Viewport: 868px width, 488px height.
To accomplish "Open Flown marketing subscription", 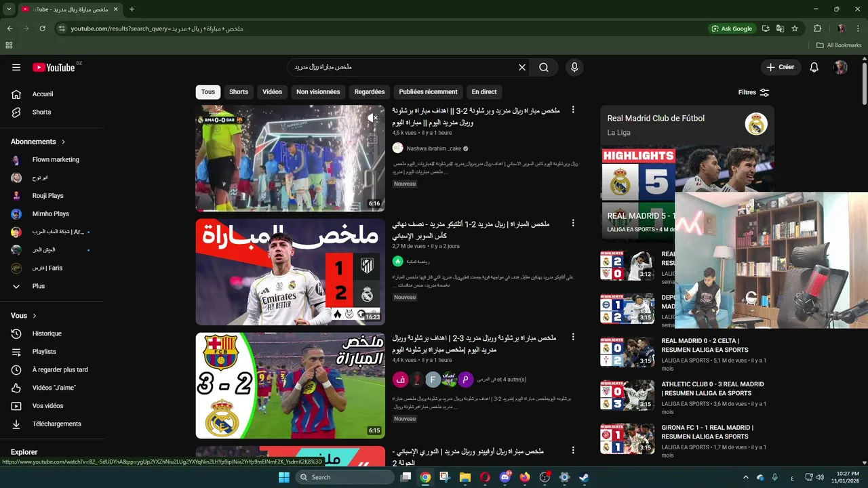I will [x=54, y=160].
